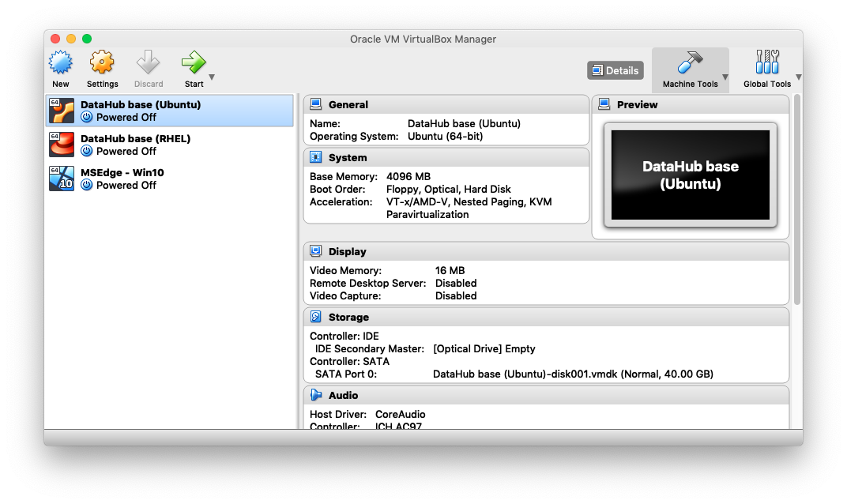This screenshot has height=504, width=847.
Task: Click the Preview section title
Action: click(x=638, y=105)
